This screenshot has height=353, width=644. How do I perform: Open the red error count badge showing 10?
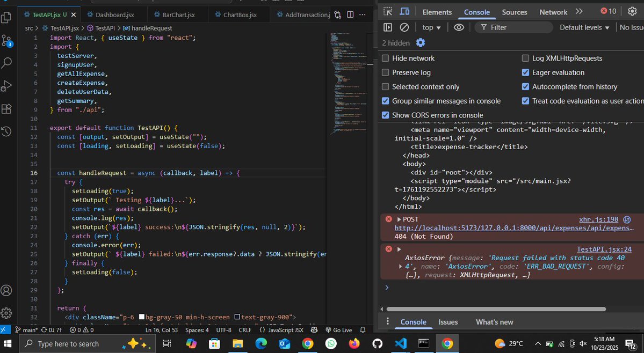pyautogui.click(x=608, y=11)
